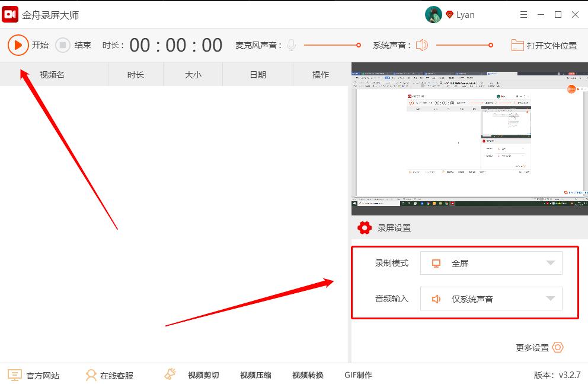Image resolution: width=588 pixels, height=384 pixels.
Task: Click the arrow of the 仅系统声音 dropdown
Action: click(550, 299)
